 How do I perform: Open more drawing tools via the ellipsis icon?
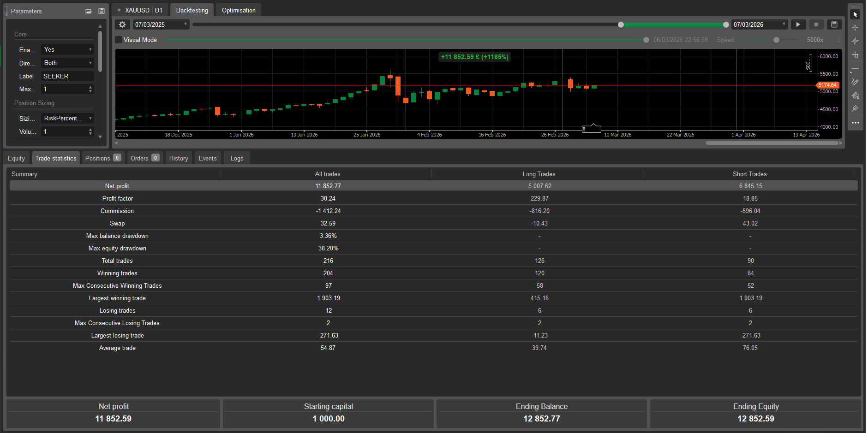855,123
